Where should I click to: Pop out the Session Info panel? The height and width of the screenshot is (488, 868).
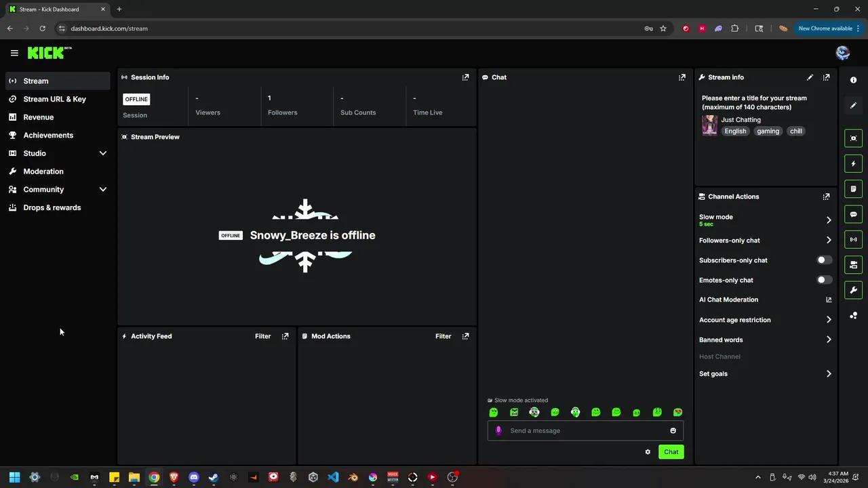coord(465,77)
